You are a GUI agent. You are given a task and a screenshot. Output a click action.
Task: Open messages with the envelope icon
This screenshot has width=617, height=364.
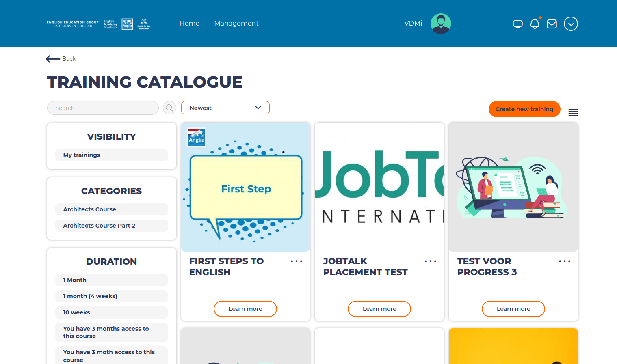(x=552, y=24)
